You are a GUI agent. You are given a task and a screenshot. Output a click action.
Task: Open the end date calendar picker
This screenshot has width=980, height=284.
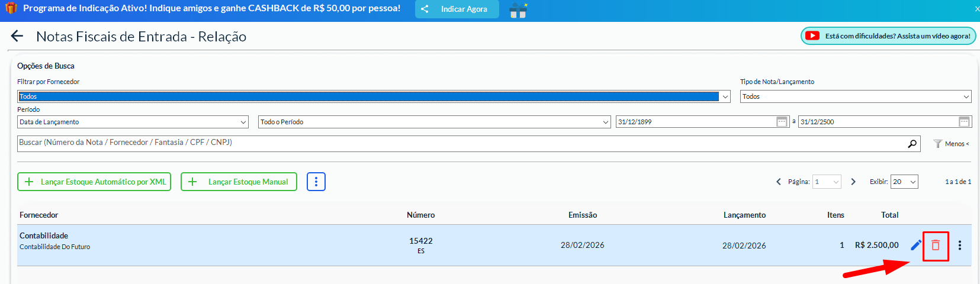coord(964,122)
